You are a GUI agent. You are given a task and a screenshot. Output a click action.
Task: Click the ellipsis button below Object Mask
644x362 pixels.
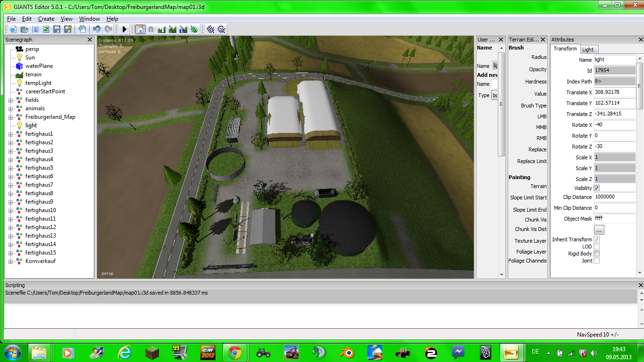pos(599,230)
